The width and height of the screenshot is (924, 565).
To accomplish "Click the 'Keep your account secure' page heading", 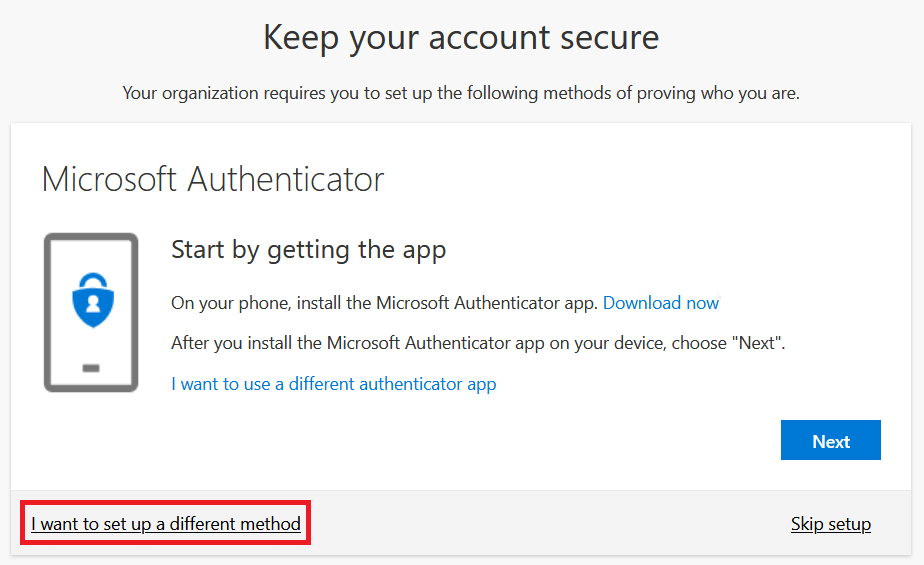I will tap(461, 38).
